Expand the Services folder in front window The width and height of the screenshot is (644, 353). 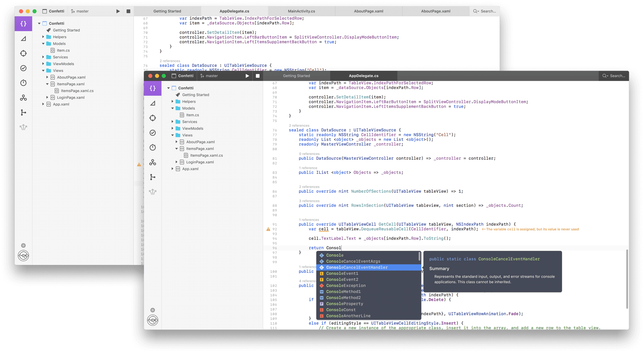172,122
